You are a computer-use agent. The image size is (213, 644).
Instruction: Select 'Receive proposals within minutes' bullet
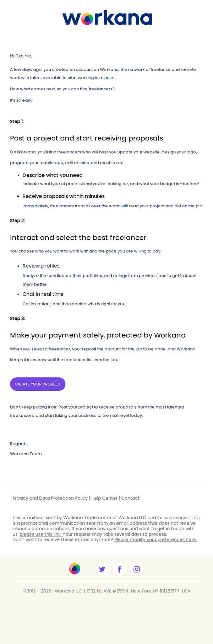pyautogui.click(x=64, y=196)
